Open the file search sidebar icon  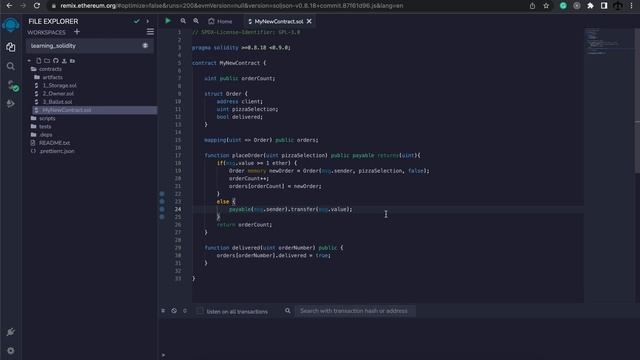tap(11, 66)
